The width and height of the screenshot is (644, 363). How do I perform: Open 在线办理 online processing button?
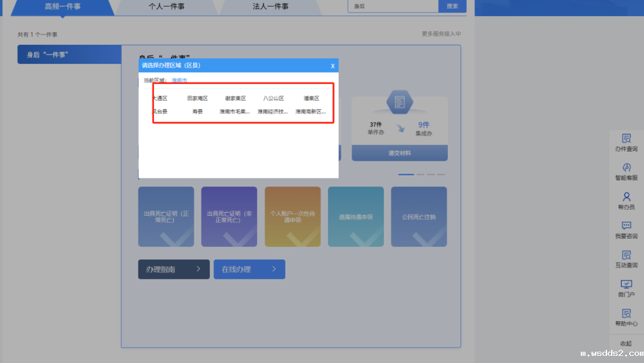click(249, 269)
